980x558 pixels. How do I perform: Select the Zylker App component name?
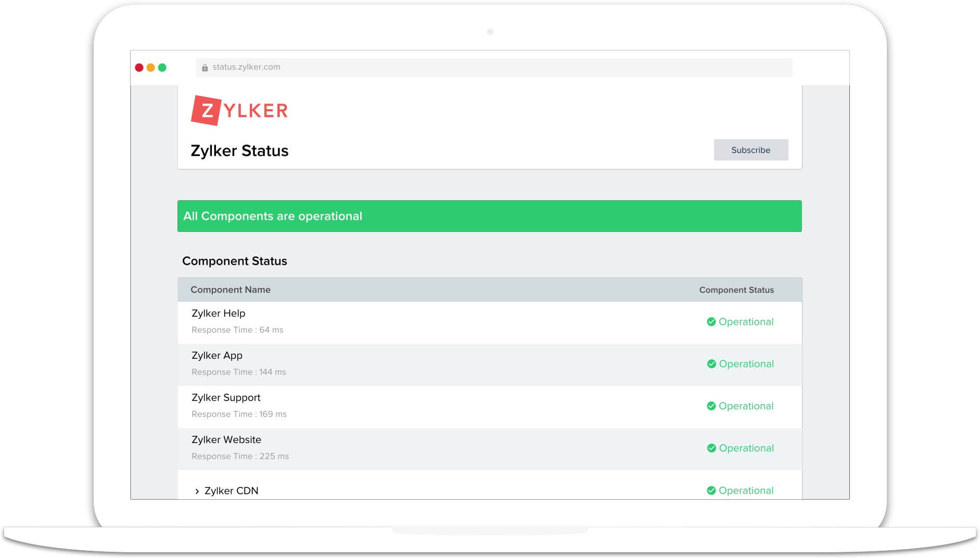click(x=217, y=355)
